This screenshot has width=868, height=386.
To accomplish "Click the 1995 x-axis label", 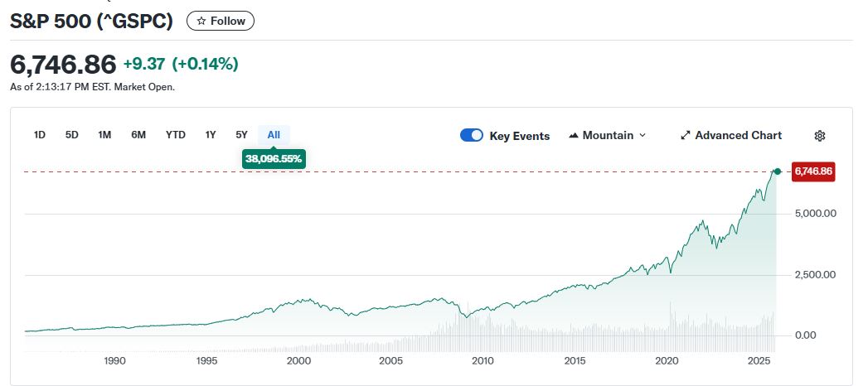I will tap(206, 361).
